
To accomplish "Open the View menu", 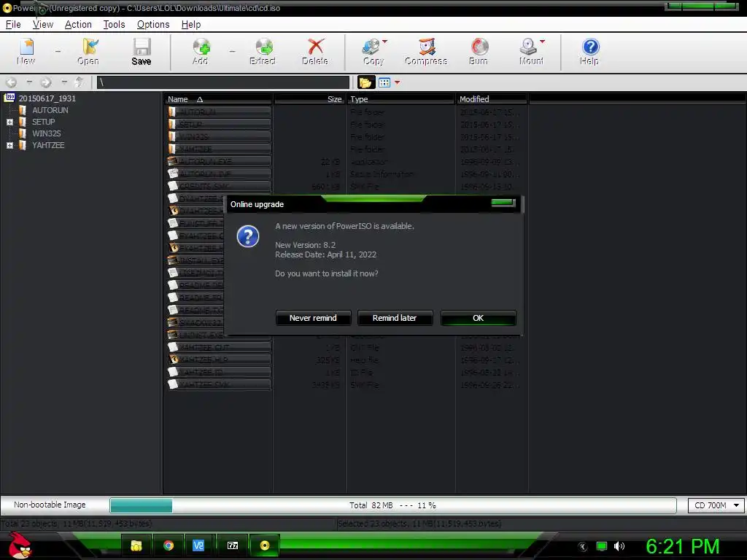I will coord(43,24).
